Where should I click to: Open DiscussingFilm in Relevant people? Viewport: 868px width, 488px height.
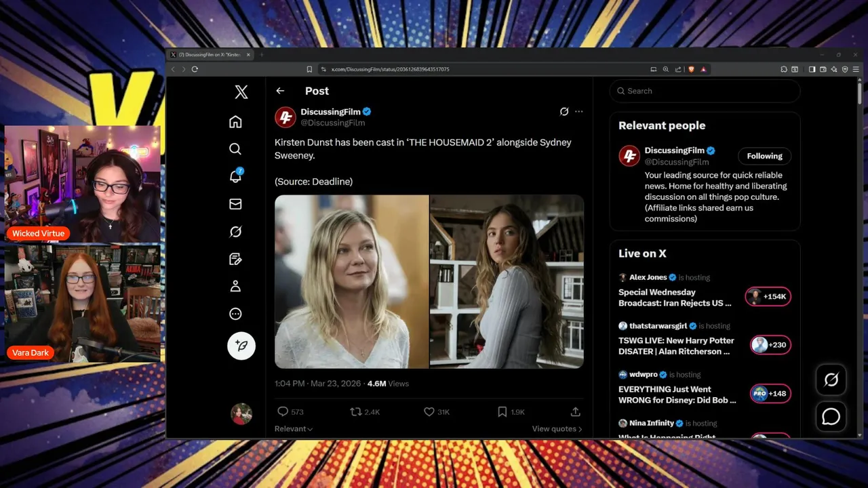[x=674, y=150]
